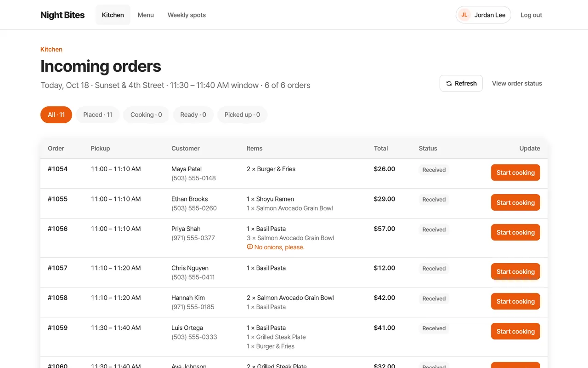
Task: Click the Received status for #1058
Action: tap(434, 299)
